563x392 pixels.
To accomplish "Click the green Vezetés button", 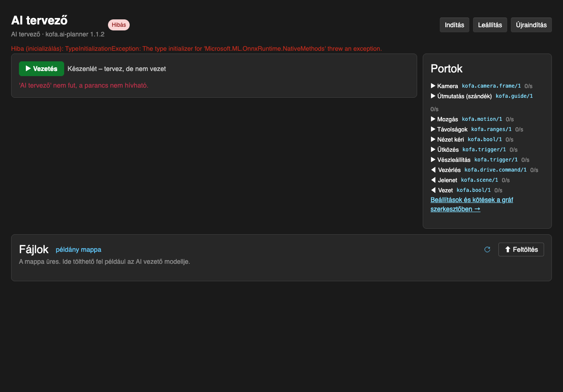I will click(x=42, y=69).
